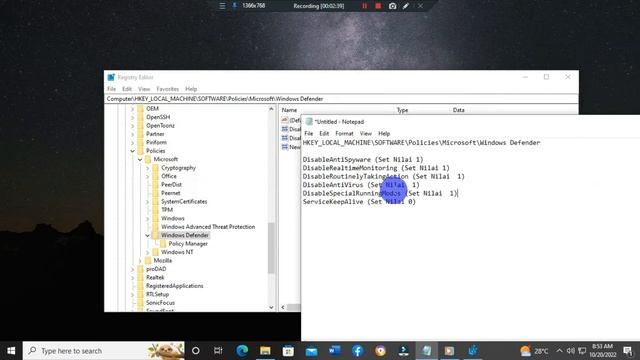Expand the Windows NT registry key

coord(147,252)
